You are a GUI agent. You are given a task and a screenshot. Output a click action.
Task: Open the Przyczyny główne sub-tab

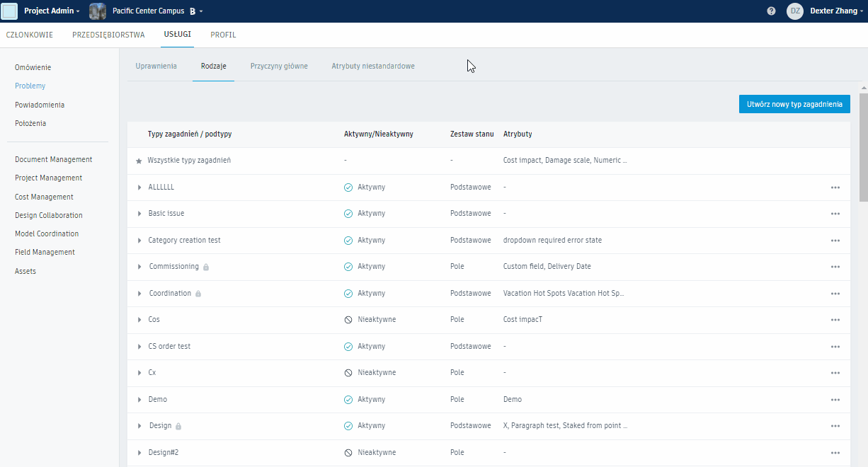[x=279, y=66]
